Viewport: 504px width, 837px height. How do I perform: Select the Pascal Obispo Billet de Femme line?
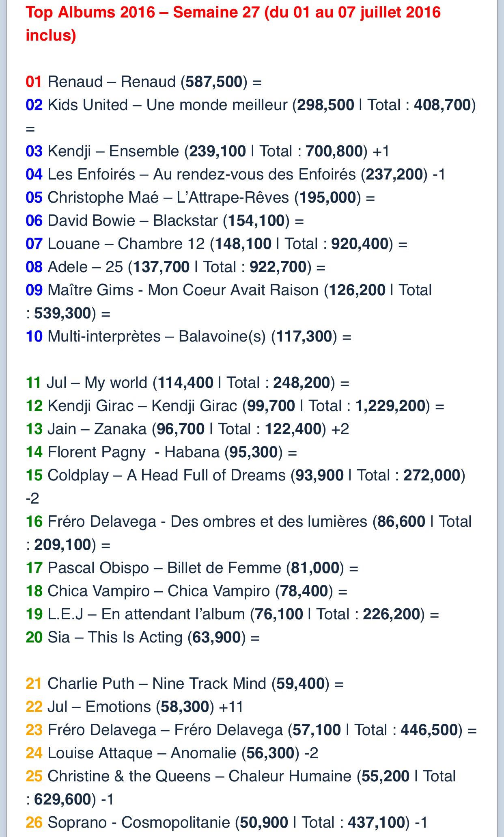(192, 568)
